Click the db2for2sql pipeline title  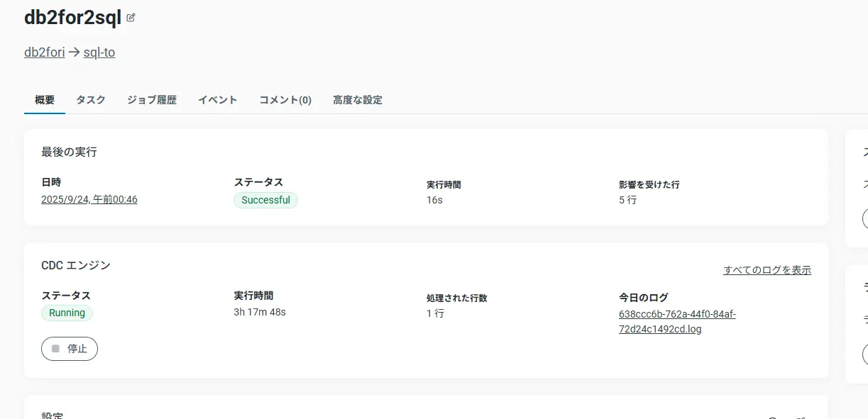click(x=73, y=18)
